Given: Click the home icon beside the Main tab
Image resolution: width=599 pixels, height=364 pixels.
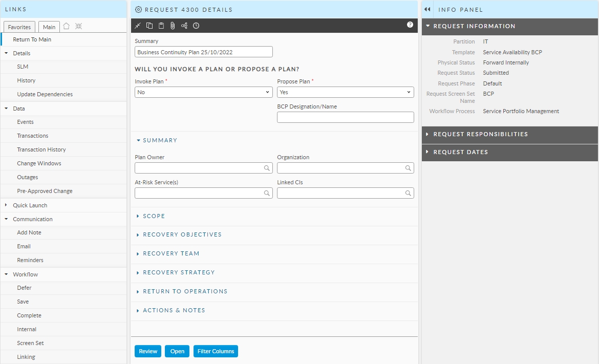Looking at the screenshot, I should coord(67,27).
